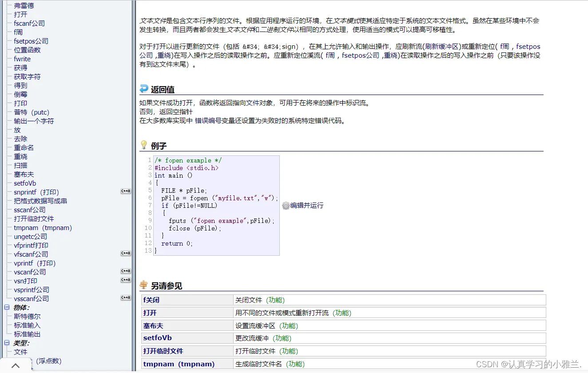Click the 返回值 section heading

163,89
